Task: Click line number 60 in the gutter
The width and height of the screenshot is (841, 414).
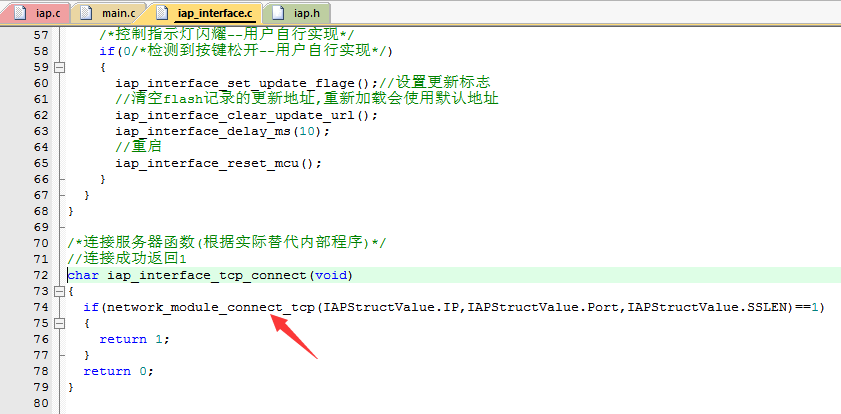Action: [41, 83]
